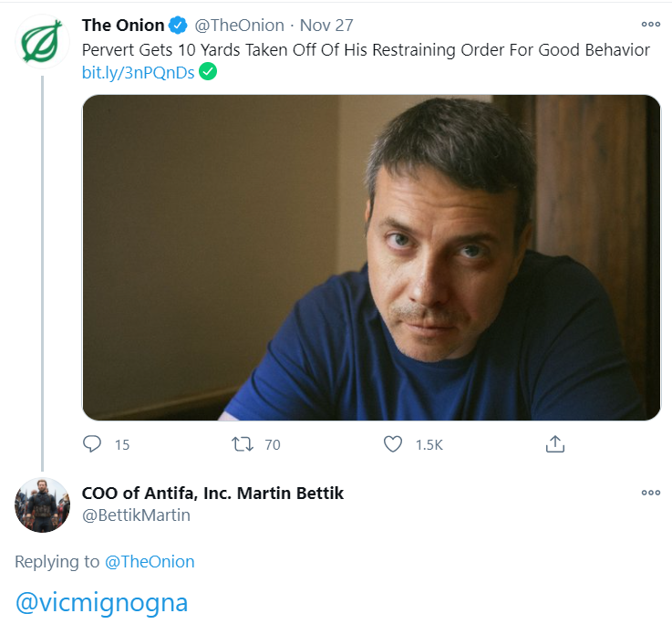Click The Onion's green logo avatar
Viewport: 672px width, 624px height.
coord(42,42)
